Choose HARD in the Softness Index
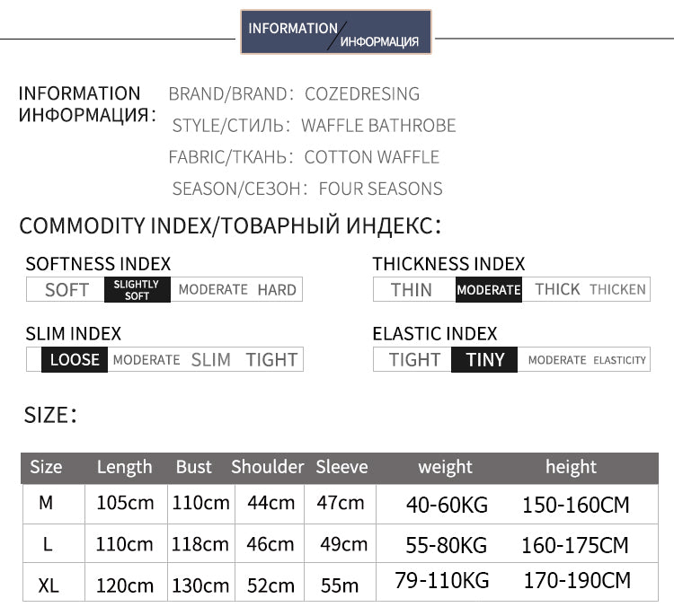 277,289
